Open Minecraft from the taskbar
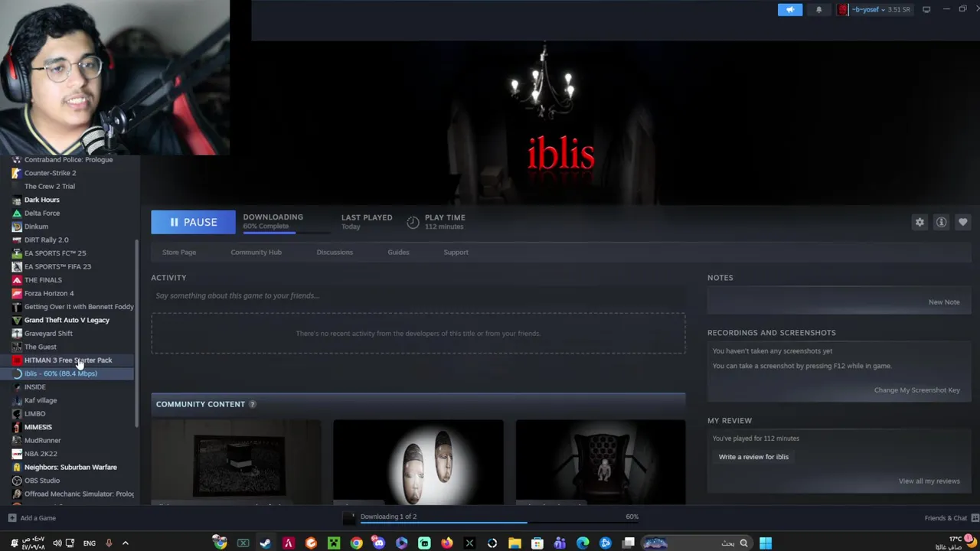The image size is (980, 551). [334, 543]
